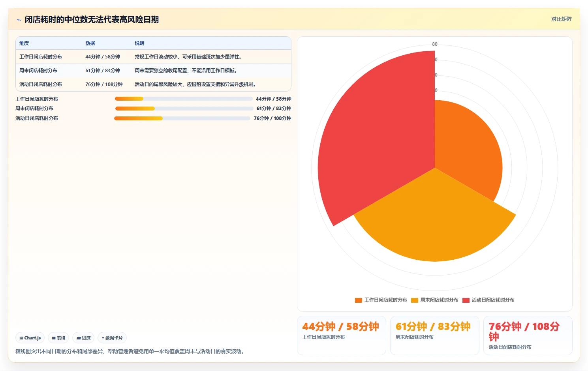588x371 pixels.
Task: Toggle 工作日闭店耗时分布 legend swatch in chart
Action: pos(359,300)
